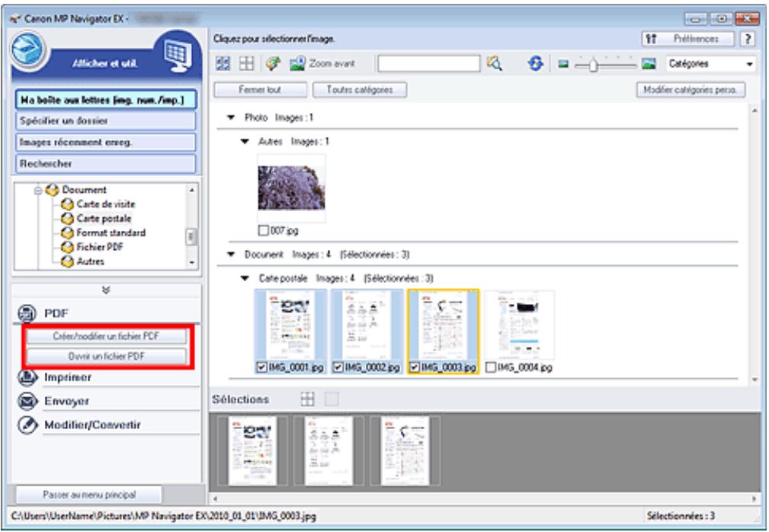Collapse the Autres subcategory under Photo

[244, 142]
